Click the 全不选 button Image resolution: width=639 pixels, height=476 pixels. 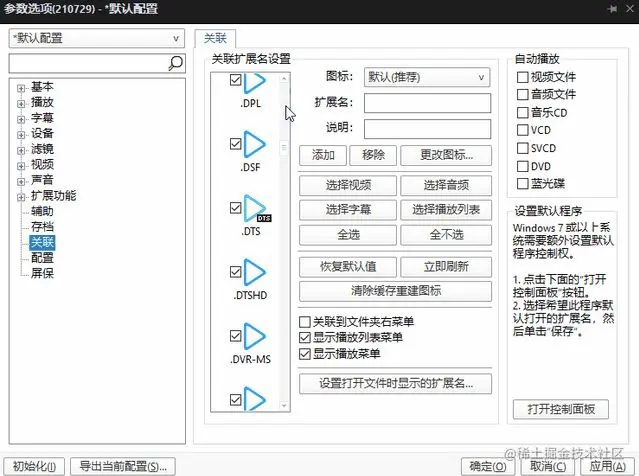446,235
